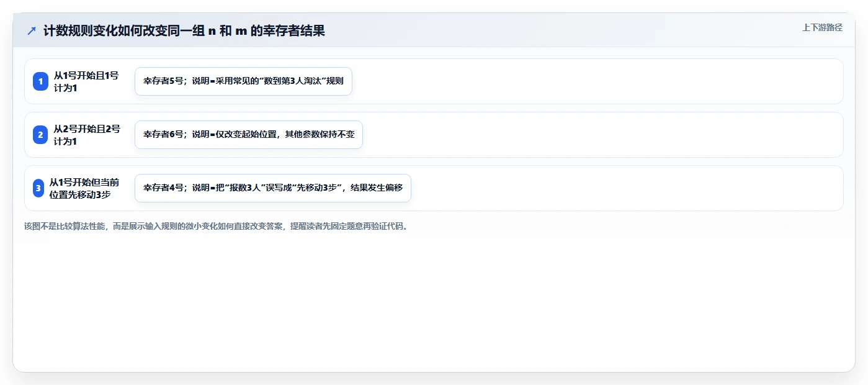
Task: Click the blue step 2 badge
Action: [40, 135]
